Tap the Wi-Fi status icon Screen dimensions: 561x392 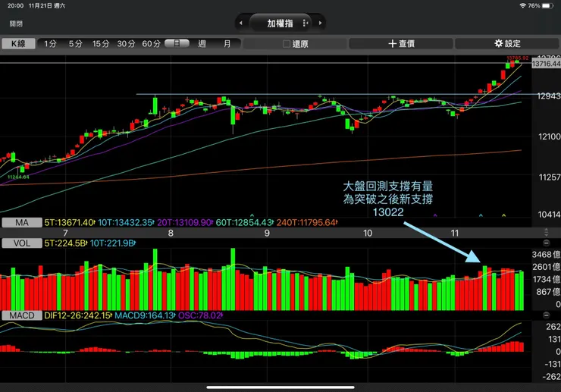523,6
